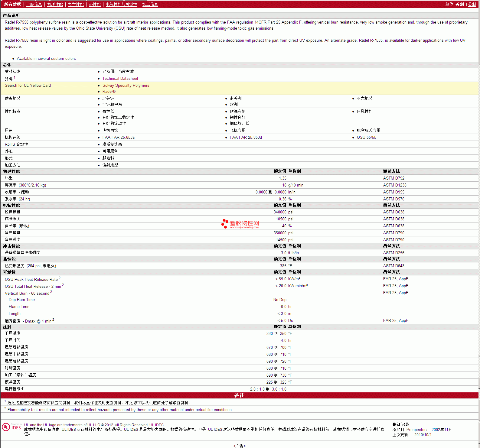Jump to 电气性能与可燃性 tab
Viewport: 480px width, 448px height.
(x=121, y=4)
